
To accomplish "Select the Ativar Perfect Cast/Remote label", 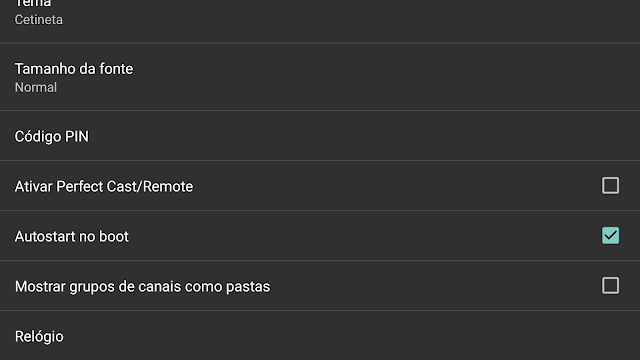I will pos(104,187).
